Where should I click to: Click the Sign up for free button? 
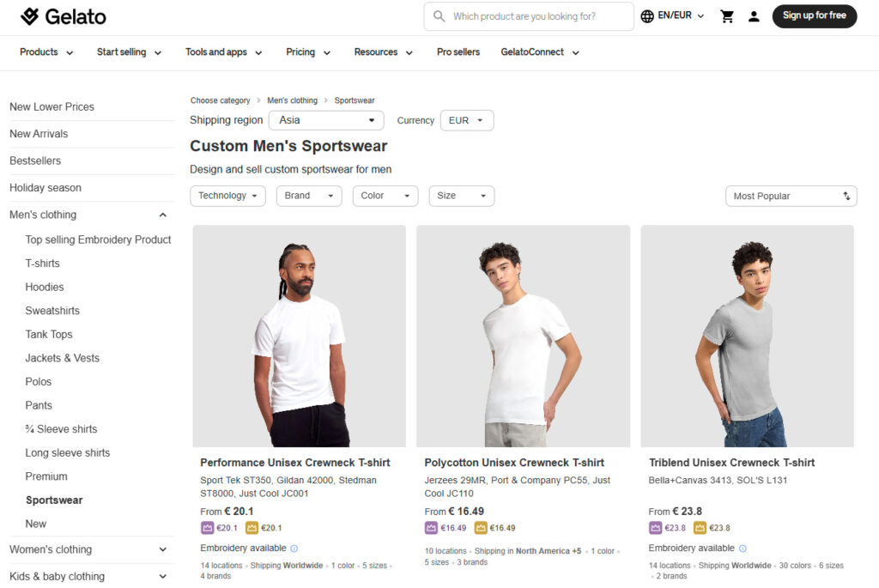(814, 15)
